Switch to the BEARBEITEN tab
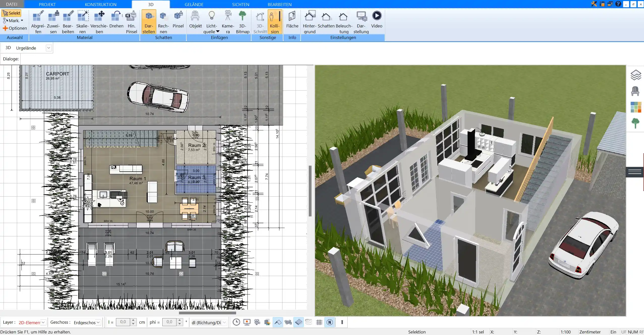Screen dimensions: 644x335 click(x=280, y=4)
